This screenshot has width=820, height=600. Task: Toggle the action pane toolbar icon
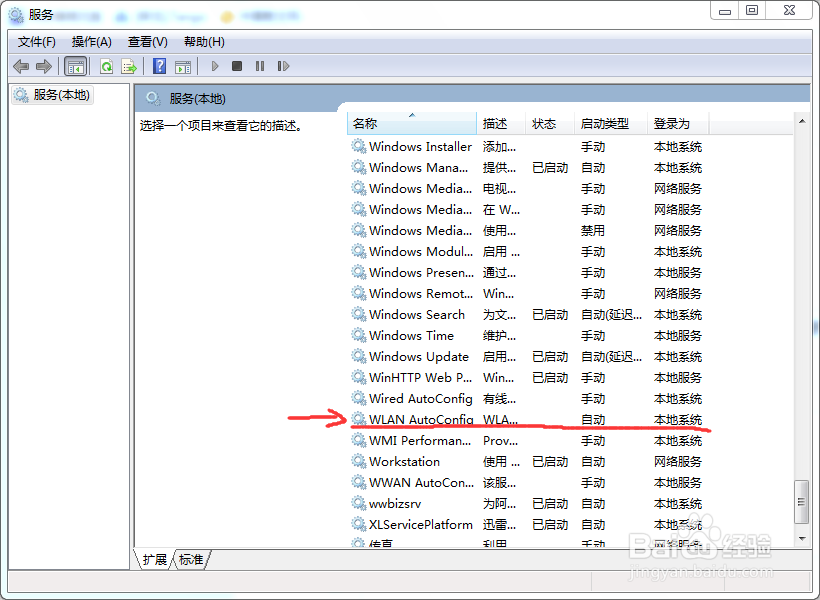click(183, 66)
